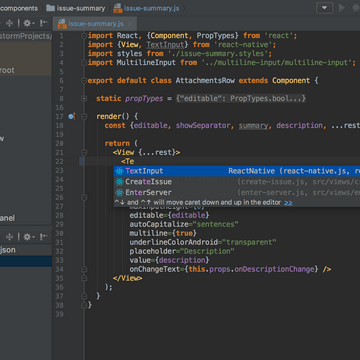Click the hide panel icon above the json row

click(44, 237)
